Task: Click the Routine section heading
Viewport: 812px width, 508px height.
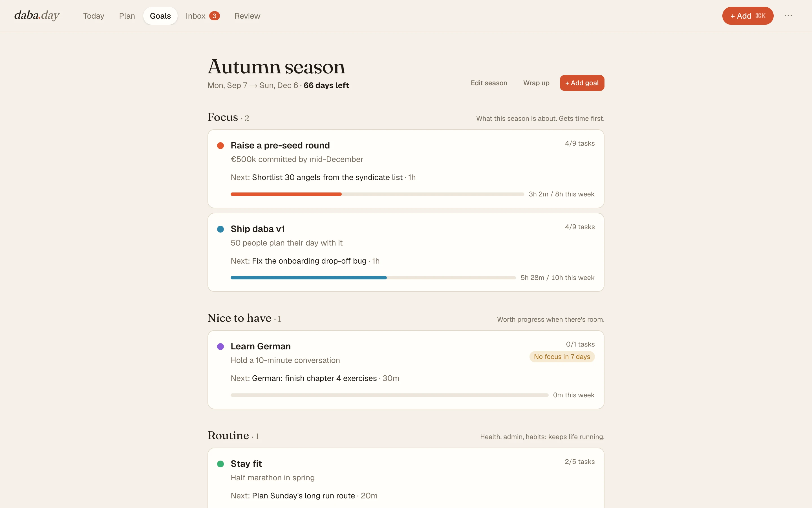Action: click(228, 435)
